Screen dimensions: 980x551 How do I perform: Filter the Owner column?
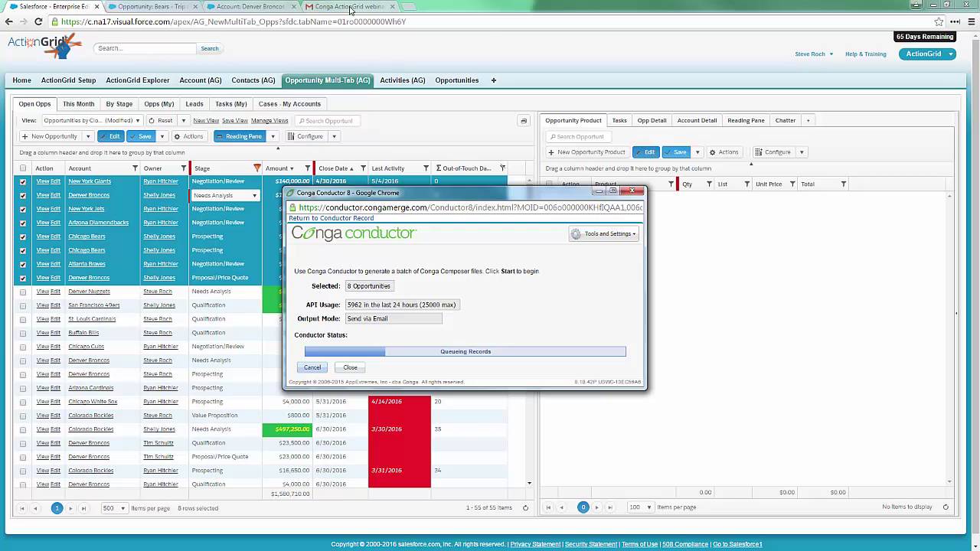click(184, 168)
